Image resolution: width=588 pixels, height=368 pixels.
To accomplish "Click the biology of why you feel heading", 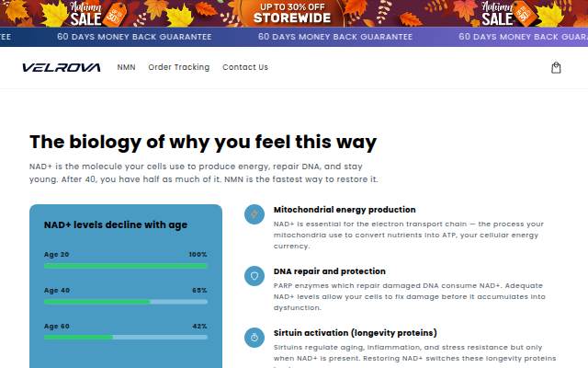I will pos(203,143).
